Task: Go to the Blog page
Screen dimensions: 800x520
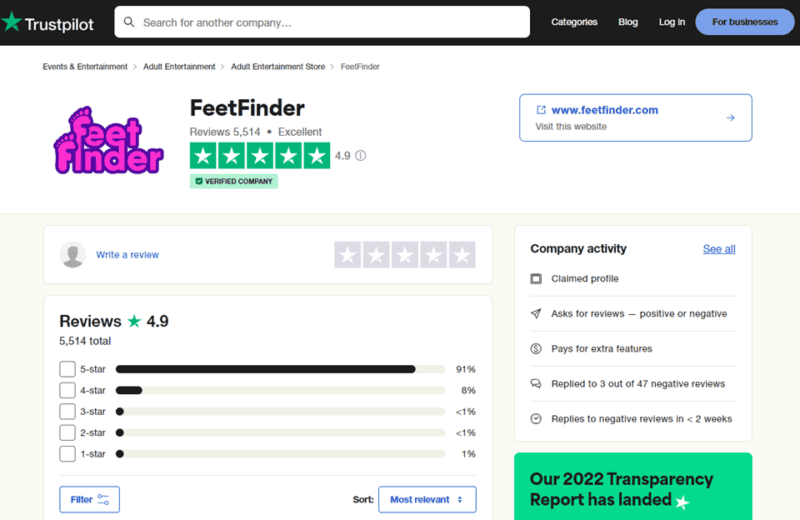Action: 628,22
